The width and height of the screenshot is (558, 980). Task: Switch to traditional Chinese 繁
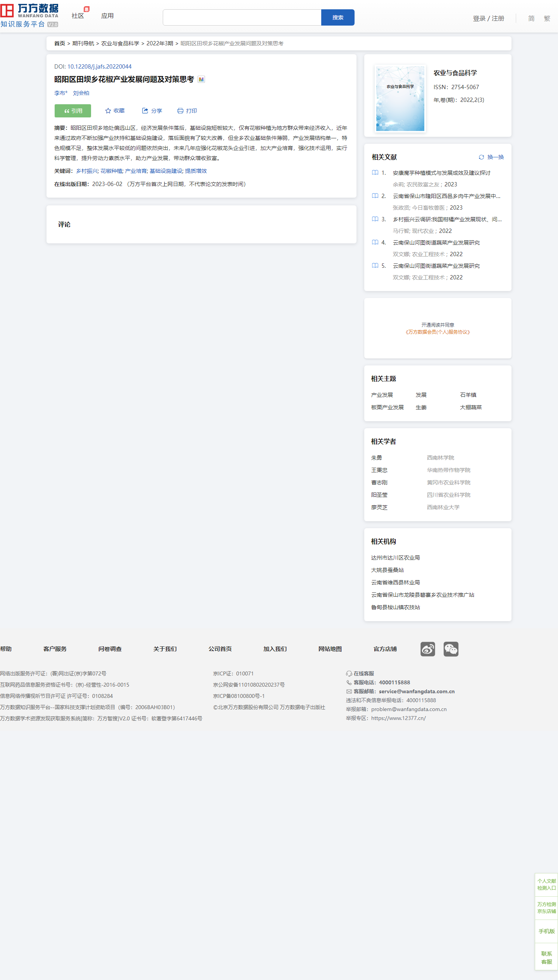click(547, 18)
